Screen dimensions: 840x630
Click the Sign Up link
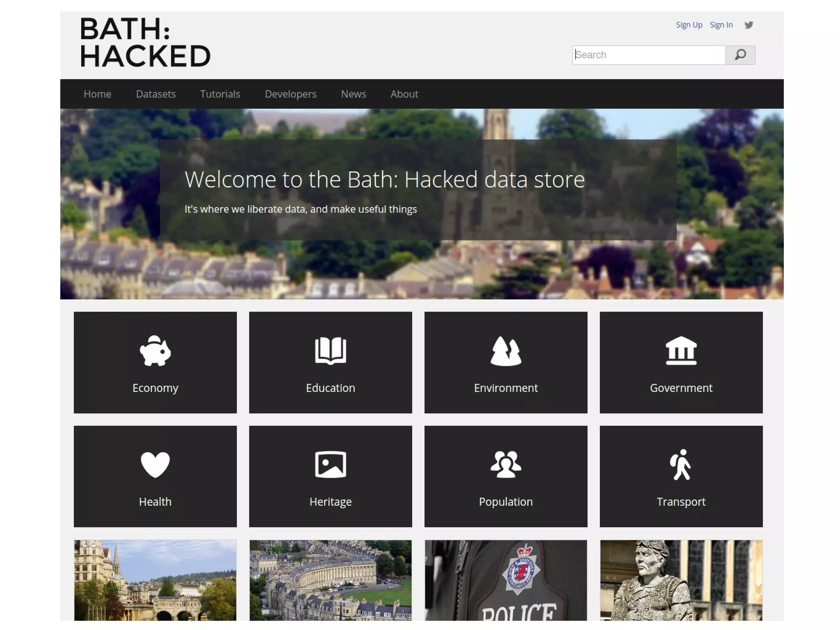(689, 25)
